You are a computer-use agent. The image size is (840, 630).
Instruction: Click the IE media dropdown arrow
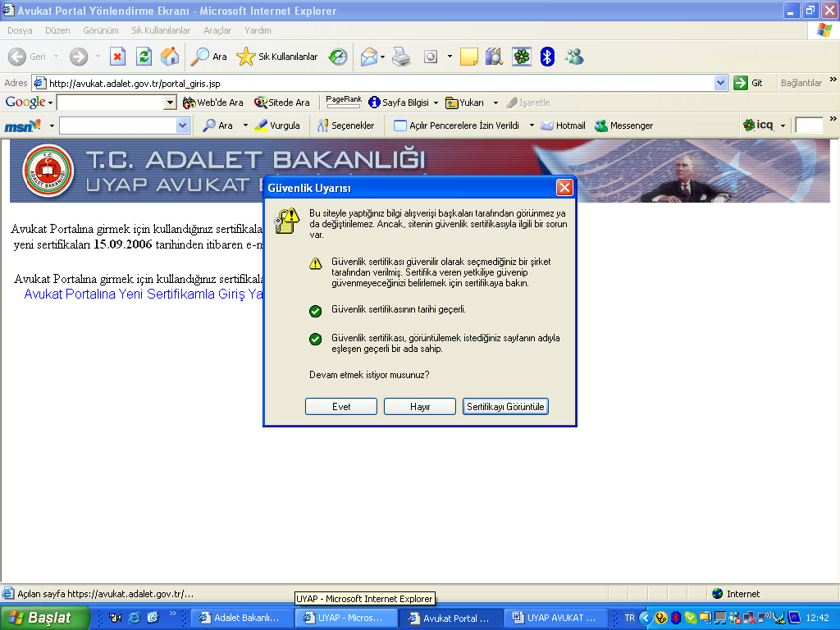450,57
